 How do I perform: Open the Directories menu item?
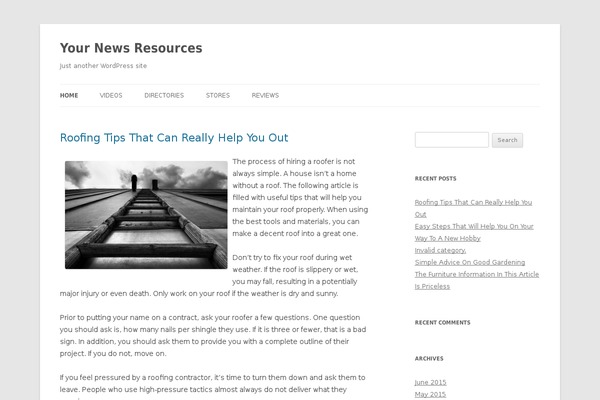pyautogui.click(x=164, y=95)
